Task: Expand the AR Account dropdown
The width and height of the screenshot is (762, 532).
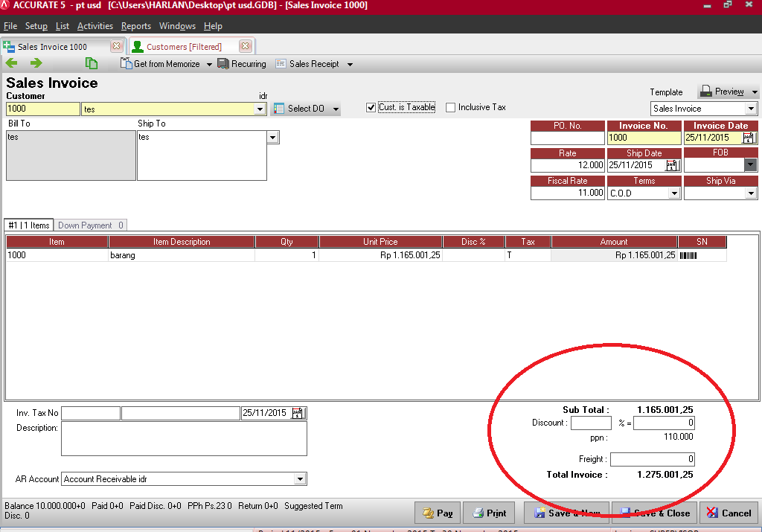Action: 300,479
